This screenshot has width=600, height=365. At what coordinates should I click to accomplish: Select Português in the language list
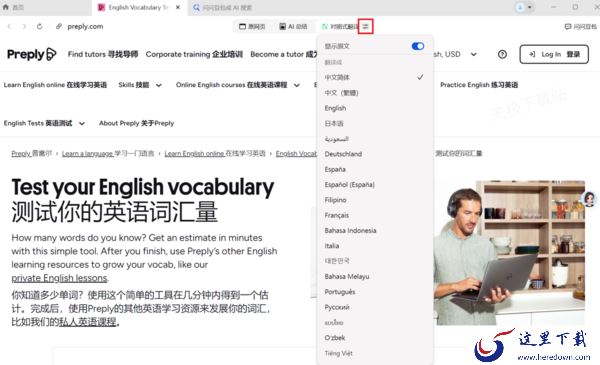pos(375,292)
